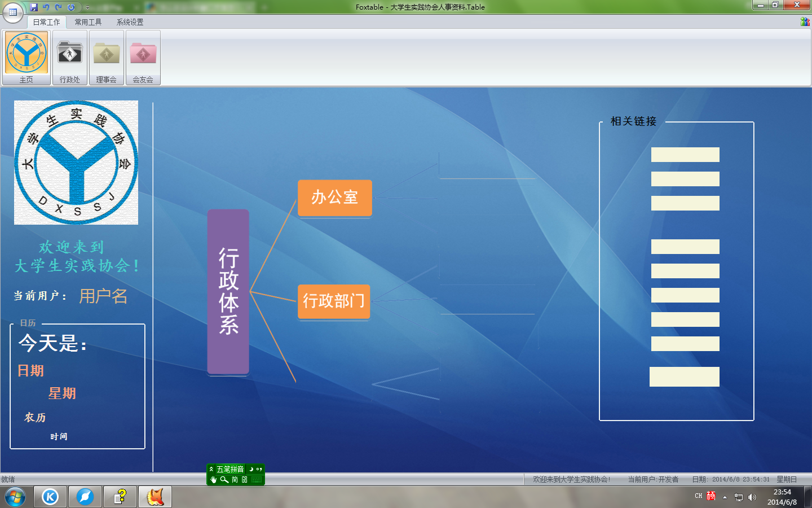Expand the quick access toolbar customize arrow
812x508 pixels.
(87, 8)
